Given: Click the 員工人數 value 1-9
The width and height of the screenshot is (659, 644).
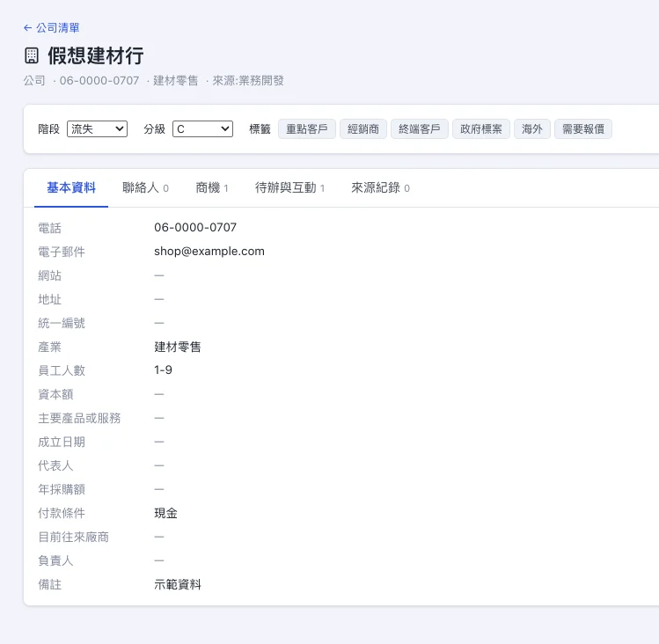Looking at the screenshot, I should coord(163,370).
